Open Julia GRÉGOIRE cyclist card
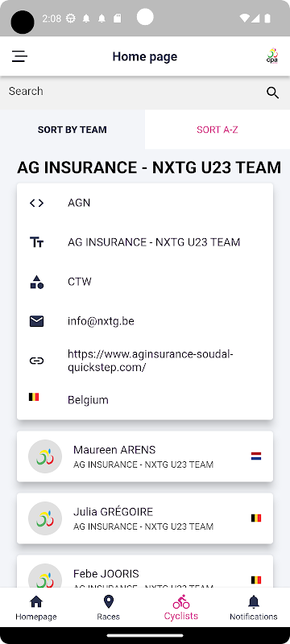The height and width of the screenshot is (644, 290). pos(145,518)
